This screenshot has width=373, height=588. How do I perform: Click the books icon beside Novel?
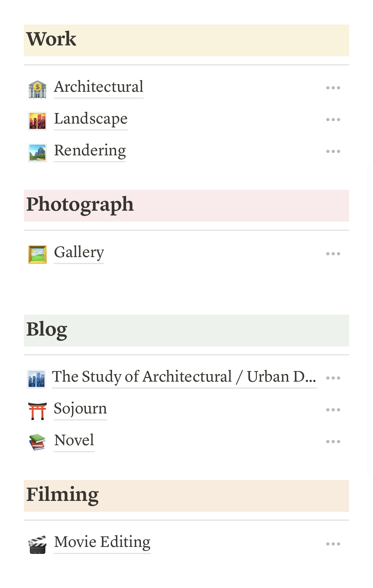coord(37,442)
